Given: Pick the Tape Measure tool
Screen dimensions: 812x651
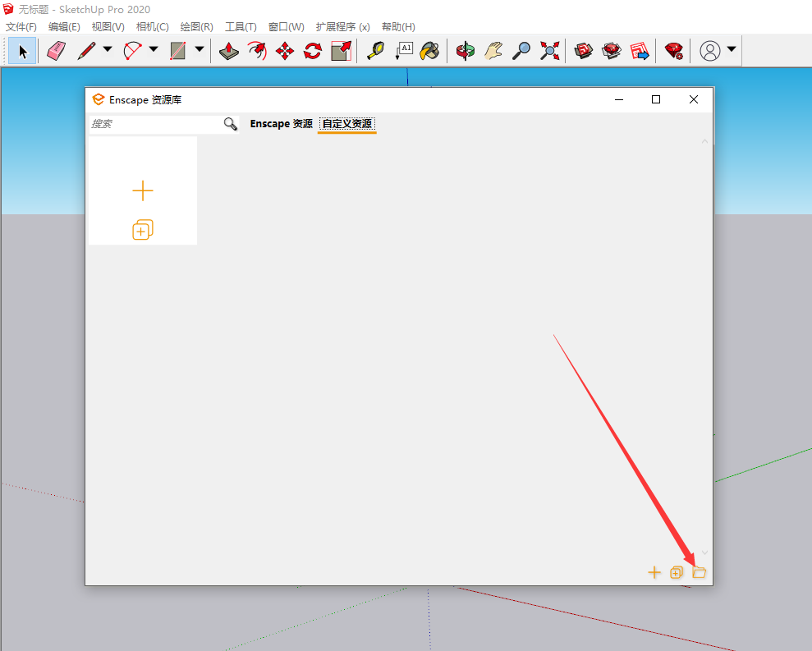Looking at the screenshot, I should click(375, 51).
